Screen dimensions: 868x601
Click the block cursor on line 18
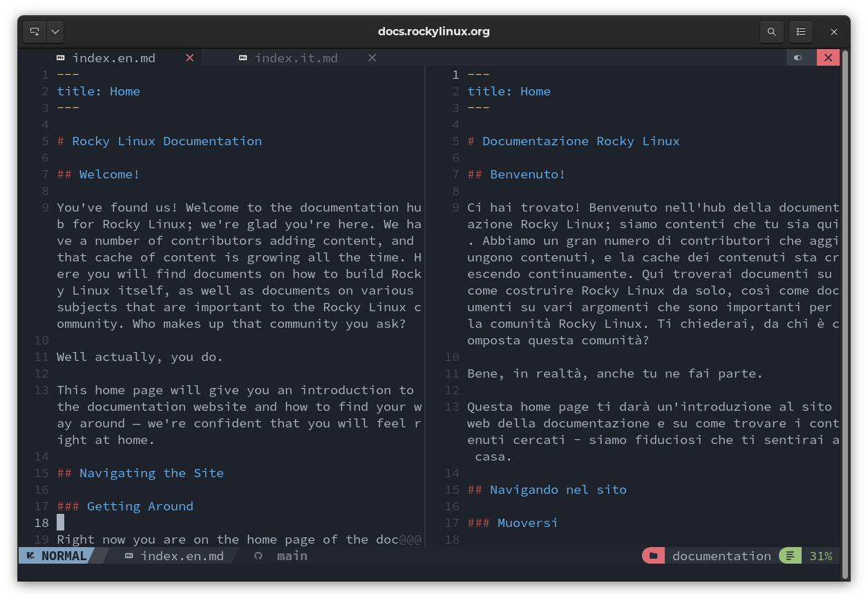click(61, 523)
